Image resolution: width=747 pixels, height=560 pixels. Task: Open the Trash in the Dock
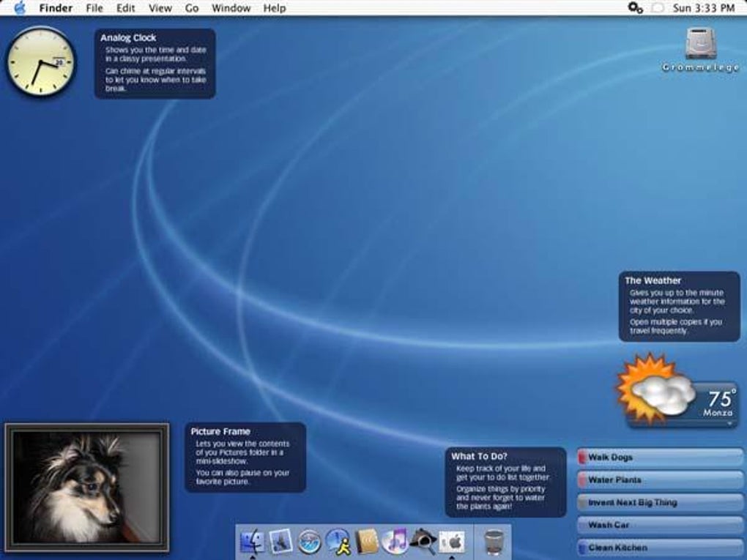[x=494, y=542]
